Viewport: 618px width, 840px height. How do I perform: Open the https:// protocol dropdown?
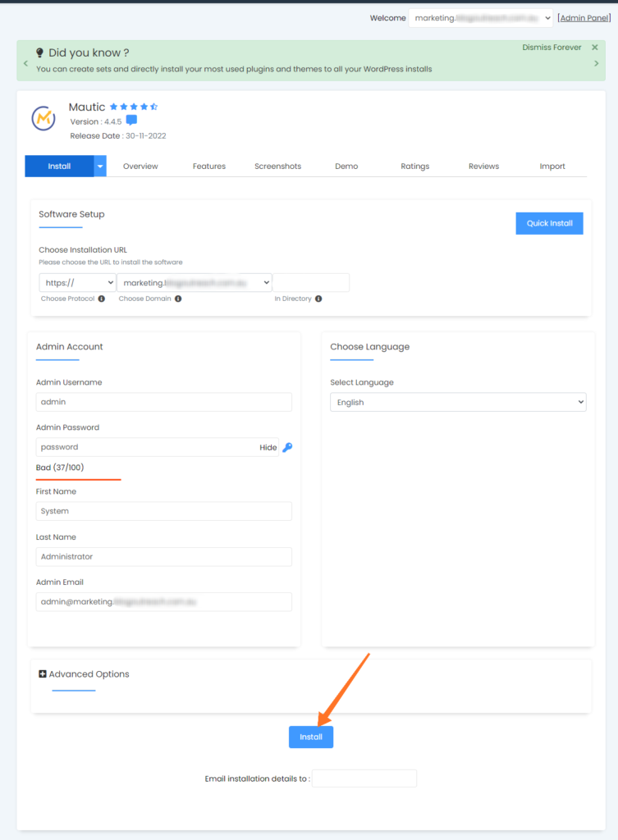tap(78, 283)
